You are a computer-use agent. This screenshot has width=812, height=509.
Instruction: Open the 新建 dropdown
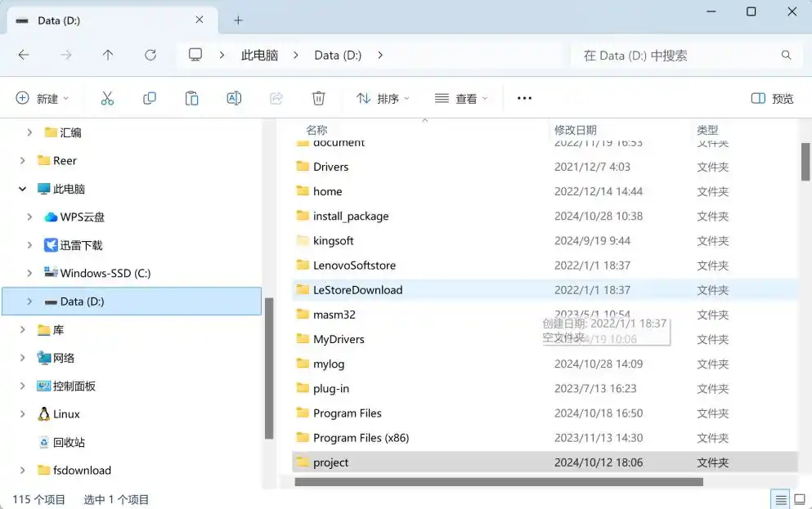tap(42, 98)
